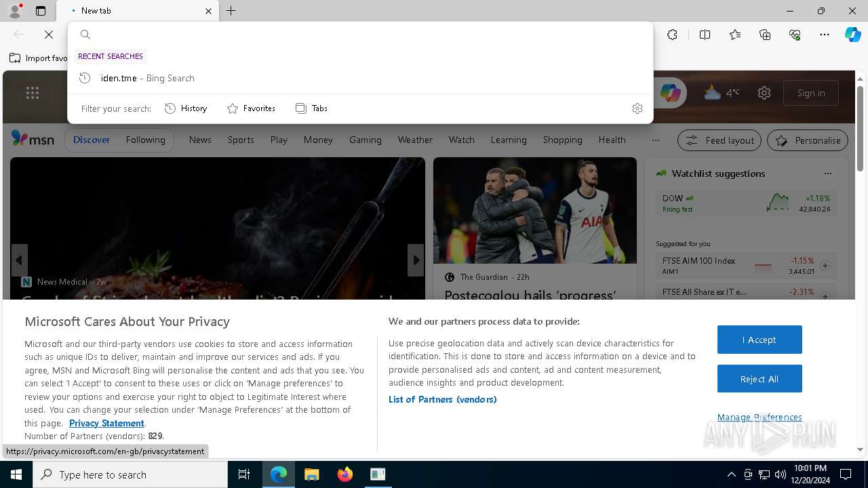Screen dimensions: 868x488
Task: Open the Windows Start menu
Action: point(16,474)
